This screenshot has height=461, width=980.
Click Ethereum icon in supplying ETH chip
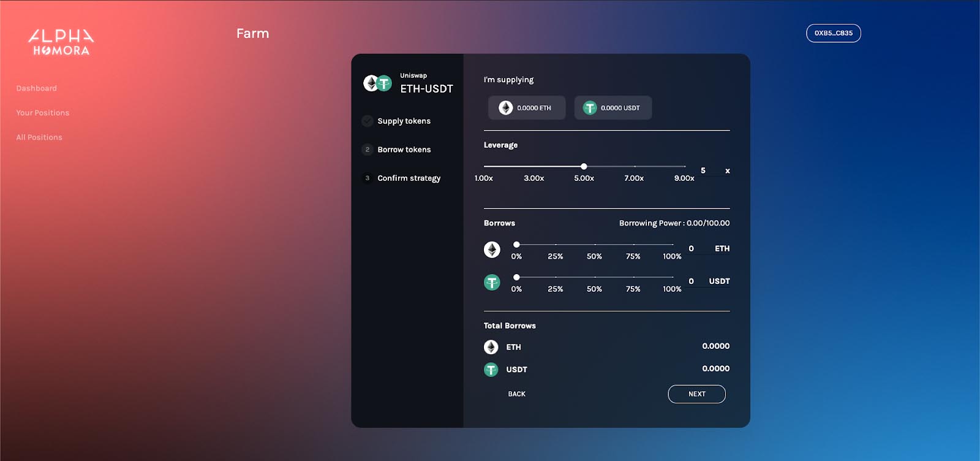tap(505, 108)
